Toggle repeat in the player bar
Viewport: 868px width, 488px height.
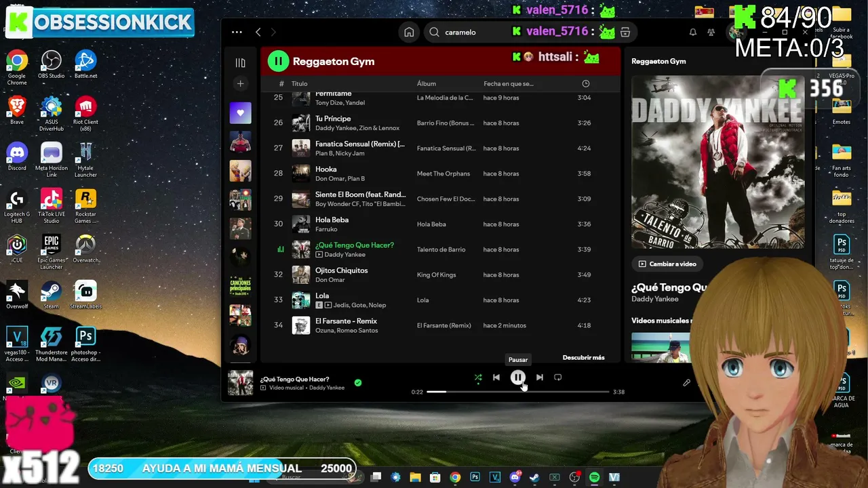coord(557,378)
